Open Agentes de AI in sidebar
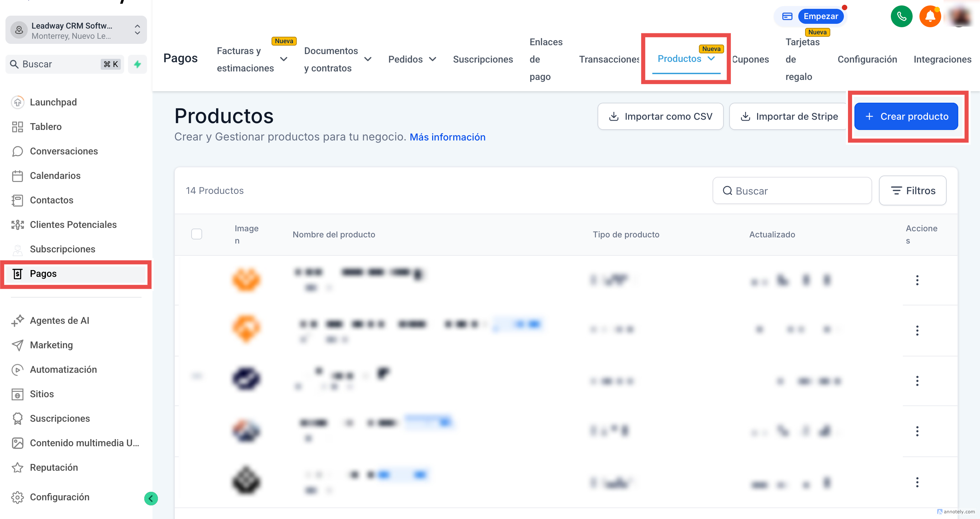Screen dimensions: 980x519 click(x=59, y=320)
